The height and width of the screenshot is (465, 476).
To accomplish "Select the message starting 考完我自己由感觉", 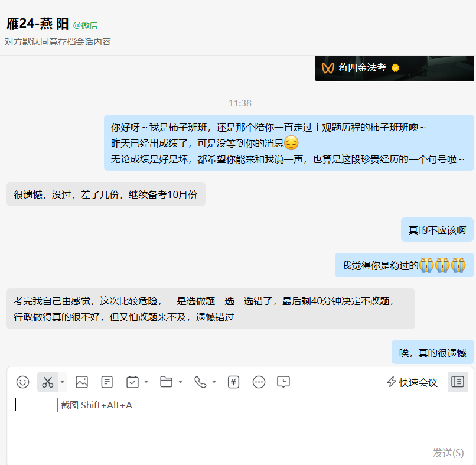I will coord(211,309).
